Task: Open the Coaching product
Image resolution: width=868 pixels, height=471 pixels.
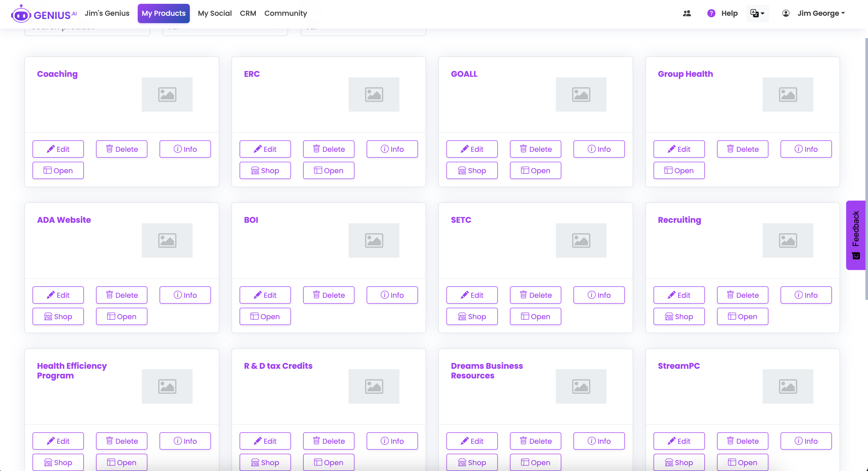Action: 58,171
